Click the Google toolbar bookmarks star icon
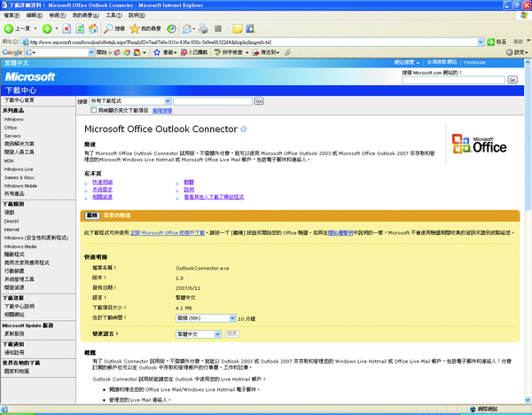532x415 pixels. (x=157, y=52)
